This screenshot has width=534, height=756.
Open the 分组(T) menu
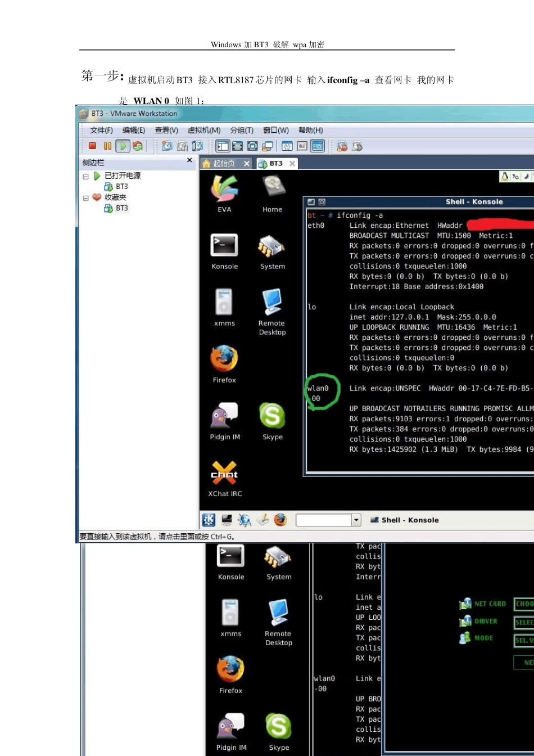pyautogui.click(x=242, y=130)
